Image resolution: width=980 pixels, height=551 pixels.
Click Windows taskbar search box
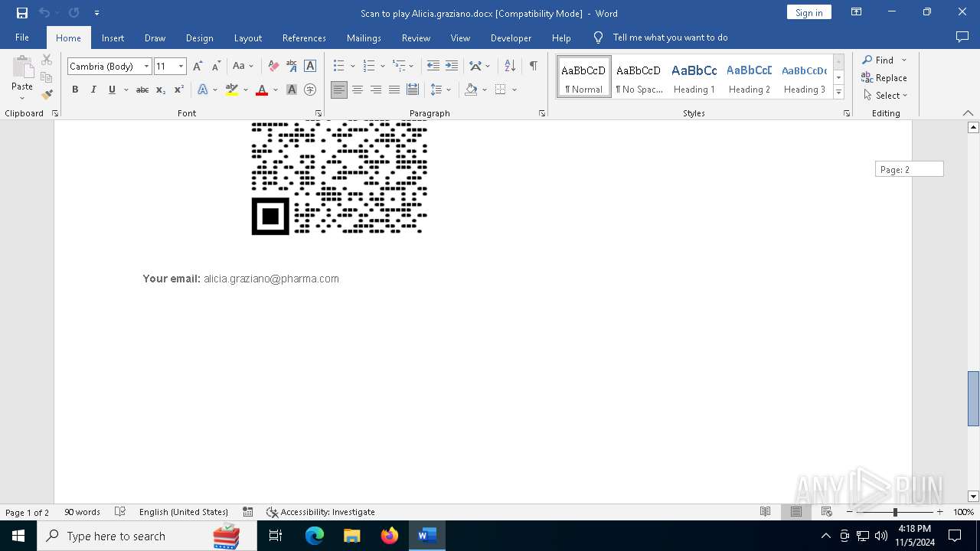(148, 536)
